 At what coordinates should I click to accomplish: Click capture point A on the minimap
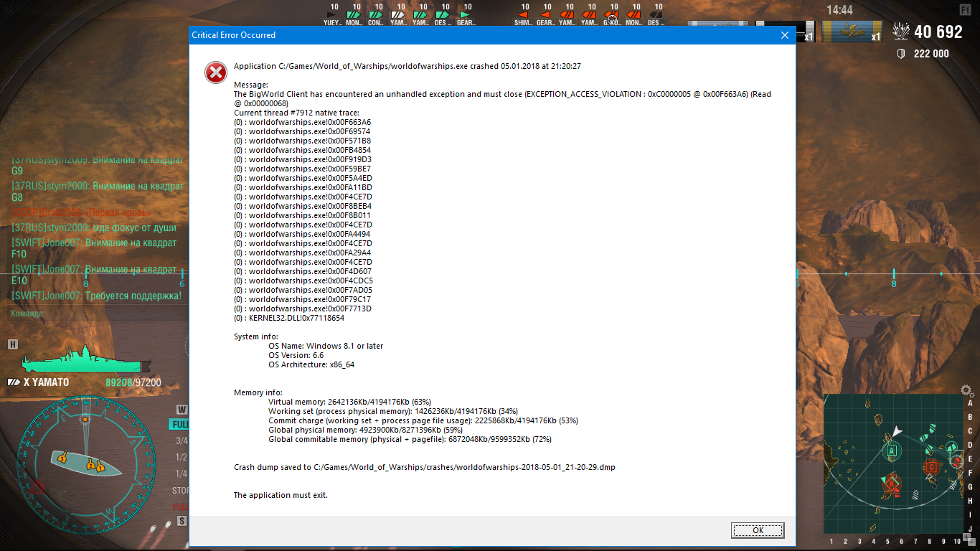coord(892,451)
